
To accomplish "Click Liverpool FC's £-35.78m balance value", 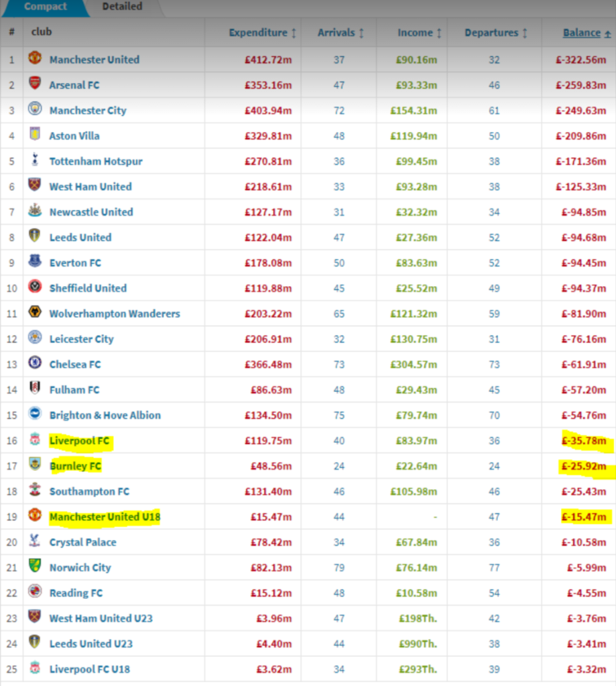I will 584,440.
